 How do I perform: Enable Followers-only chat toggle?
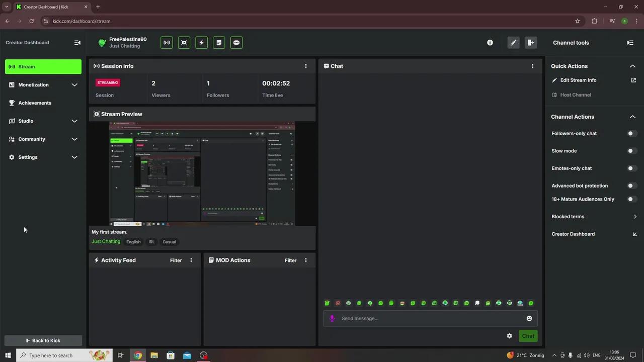[632, 133]
